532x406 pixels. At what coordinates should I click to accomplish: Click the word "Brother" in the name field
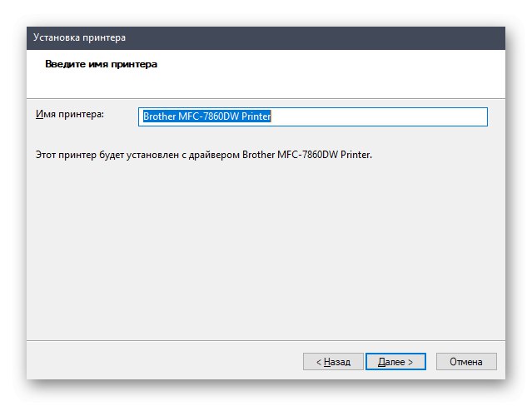click(x=158, y=116)
